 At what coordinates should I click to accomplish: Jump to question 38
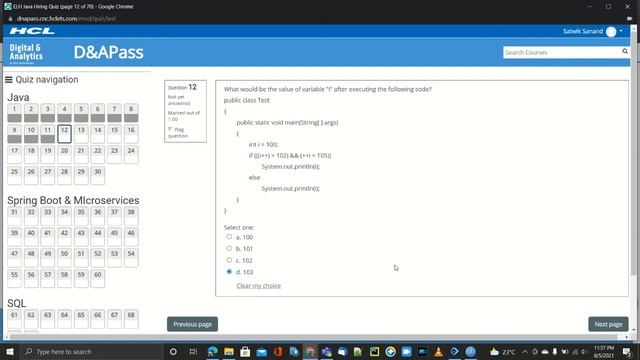coord(131,216)
